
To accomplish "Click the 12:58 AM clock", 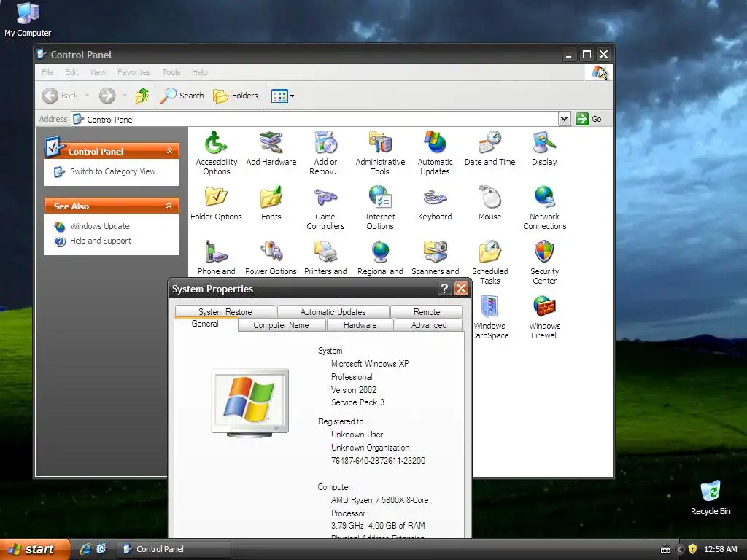I will [720, 549].
